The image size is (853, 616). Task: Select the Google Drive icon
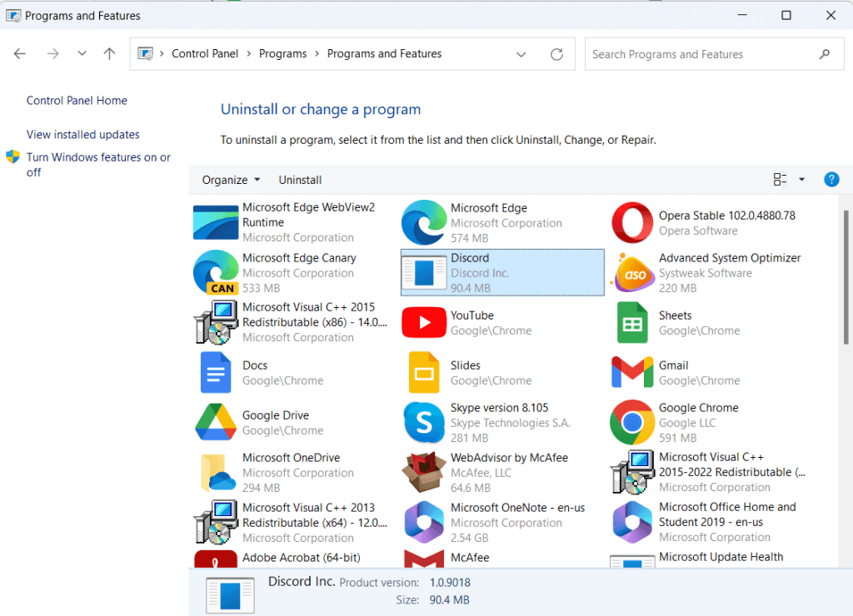[x=216, y=422]
